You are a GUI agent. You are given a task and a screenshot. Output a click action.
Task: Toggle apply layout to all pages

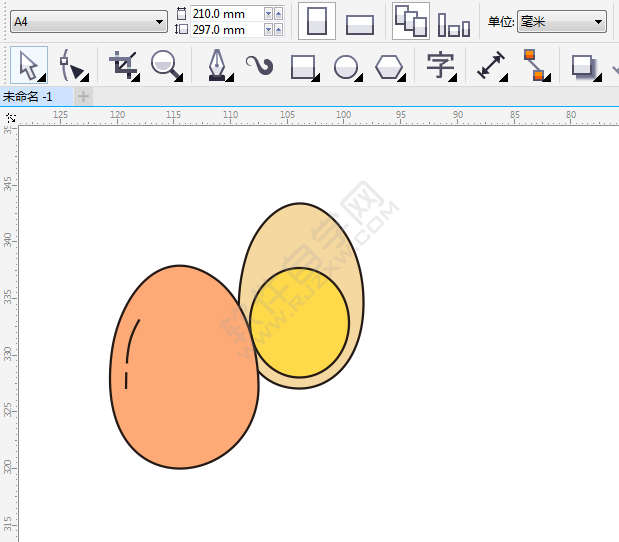point(410,21)
